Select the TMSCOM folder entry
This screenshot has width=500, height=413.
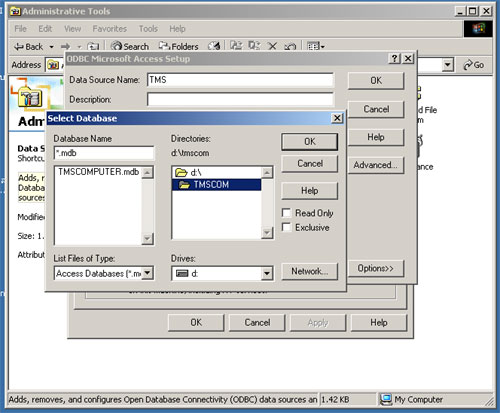tap(217, 185)
